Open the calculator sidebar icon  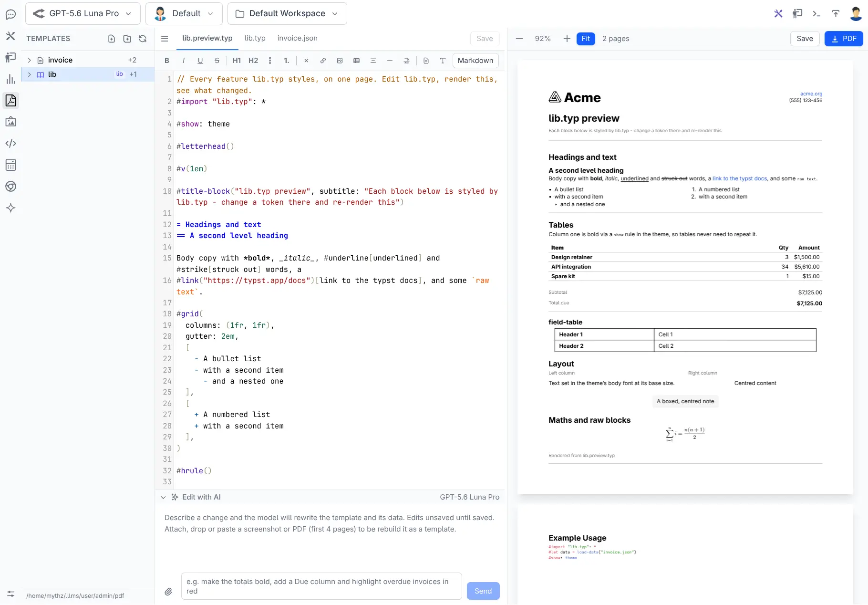click(10, 165)
